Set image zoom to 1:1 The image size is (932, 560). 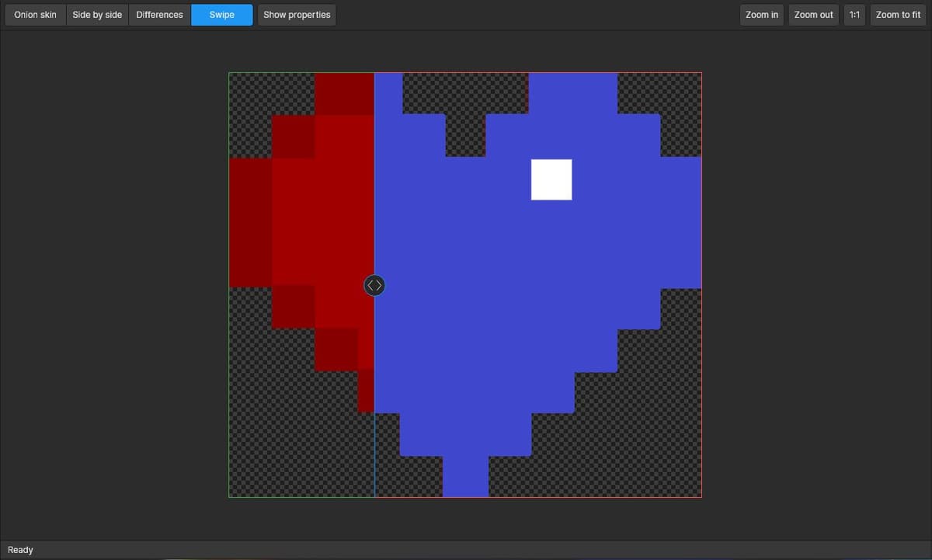(854, 14)
